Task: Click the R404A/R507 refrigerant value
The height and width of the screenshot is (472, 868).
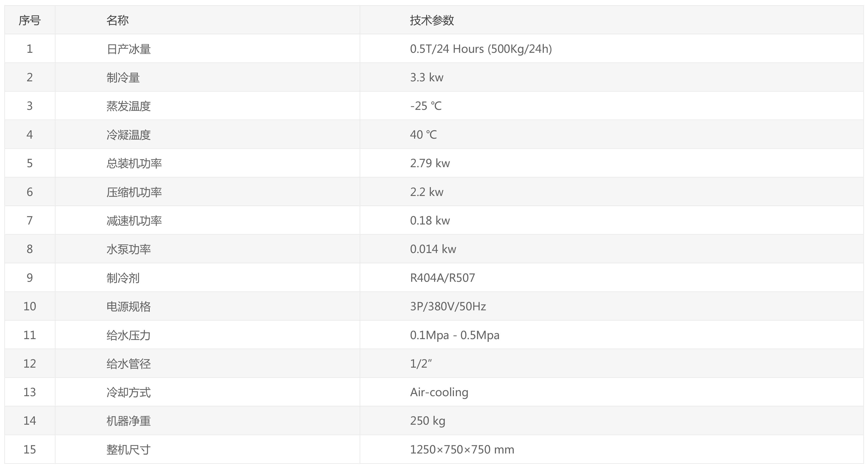Action: tap(442, 278)
